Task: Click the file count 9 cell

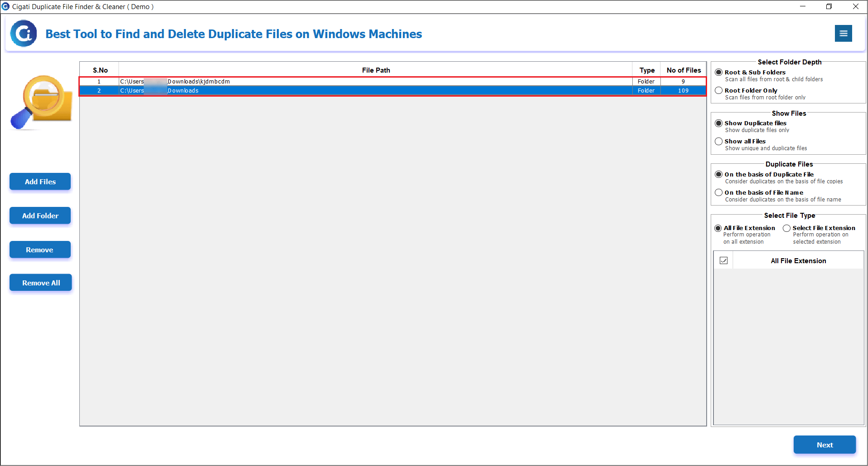Action: click(684, 81)
